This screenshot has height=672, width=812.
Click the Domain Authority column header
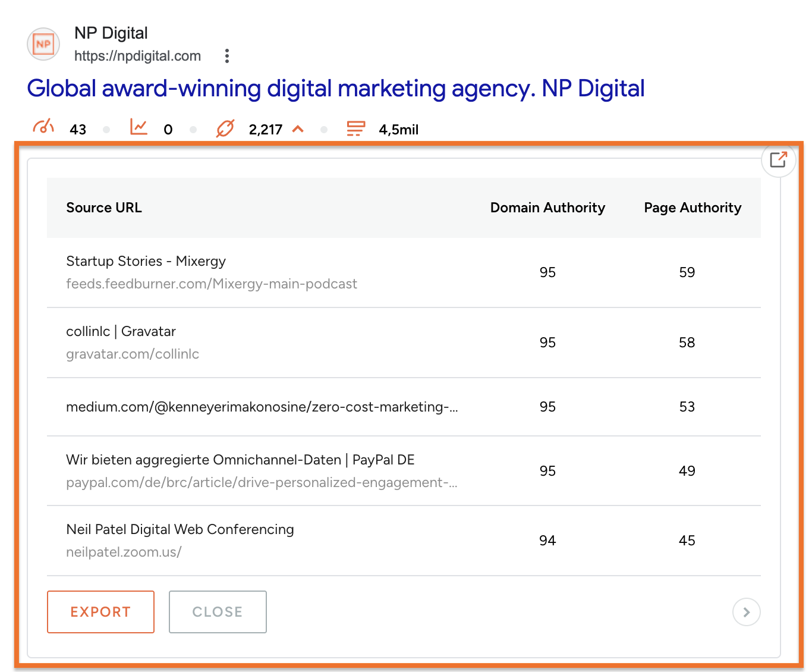547,208
